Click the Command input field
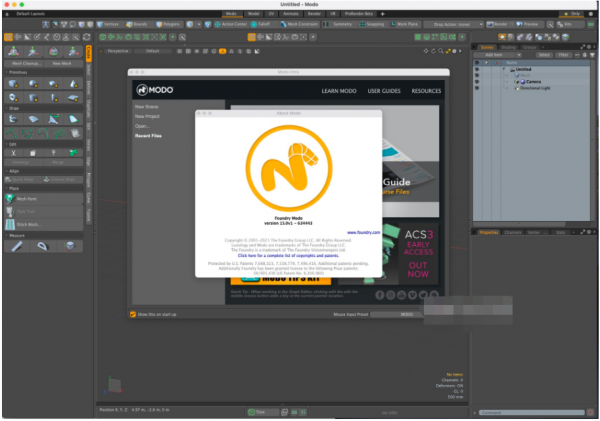Viewport: 600px width, 421px height. coord(532,413)
